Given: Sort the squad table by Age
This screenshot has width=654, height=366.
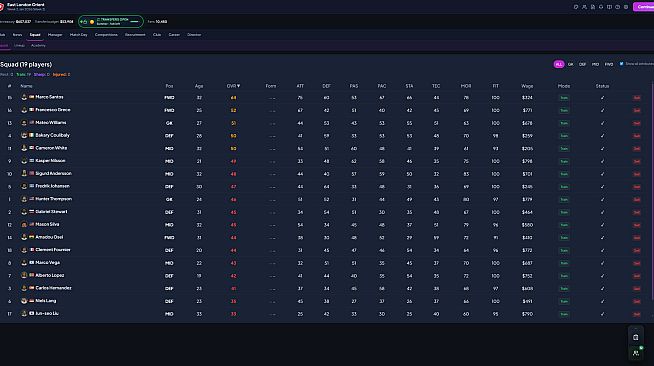Looking at the screenshot, I should [x=199, y=86].
